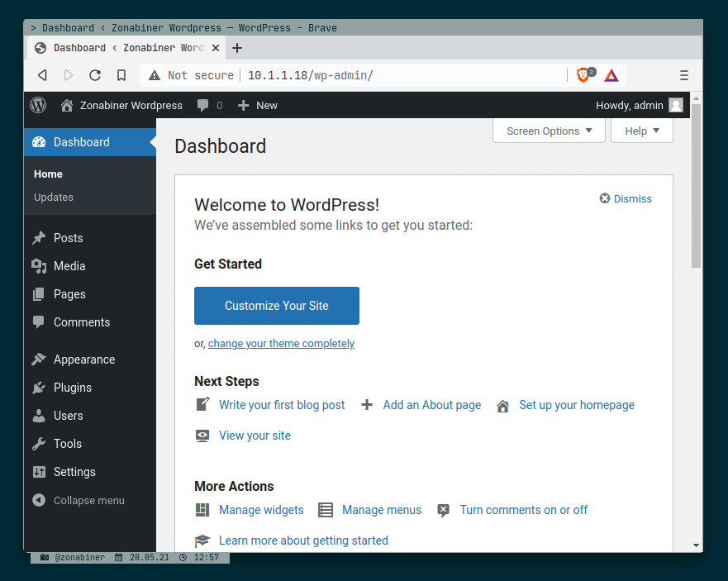Open the Screen Options dropdown
The image size is (728, 581).
tap(548, 131)
